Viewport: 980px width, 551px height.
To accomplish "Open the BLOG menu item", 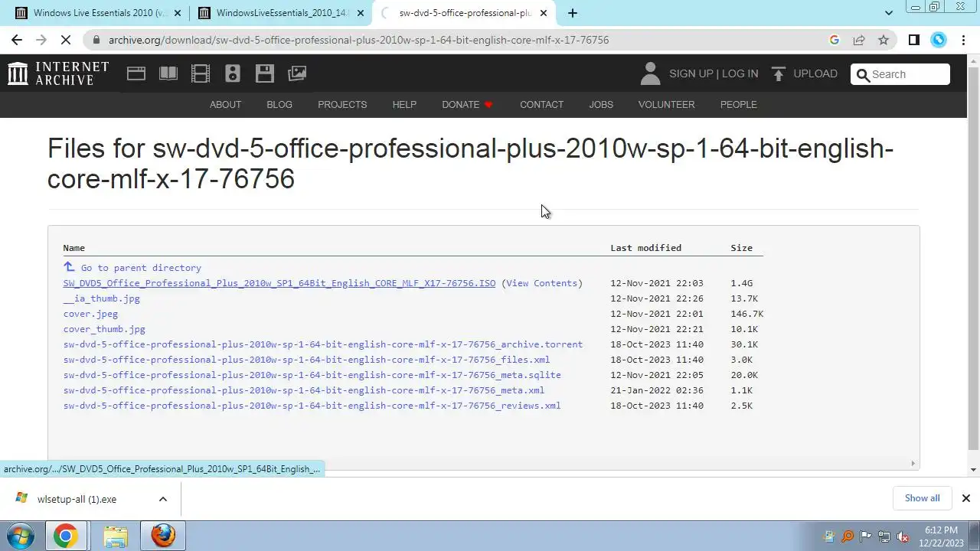I will coord(279,105).
